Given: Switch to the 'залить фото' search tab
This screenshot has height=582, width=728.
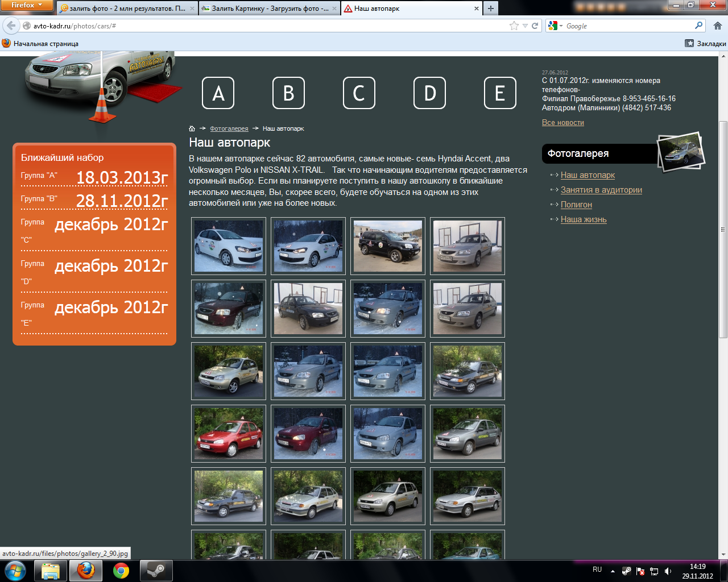Looking at the screenshot, I should coord(126,9).
